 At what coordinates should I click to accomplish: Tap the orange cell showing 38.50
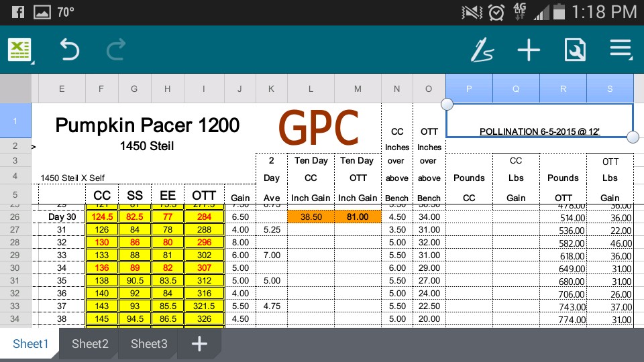[311, 217]
